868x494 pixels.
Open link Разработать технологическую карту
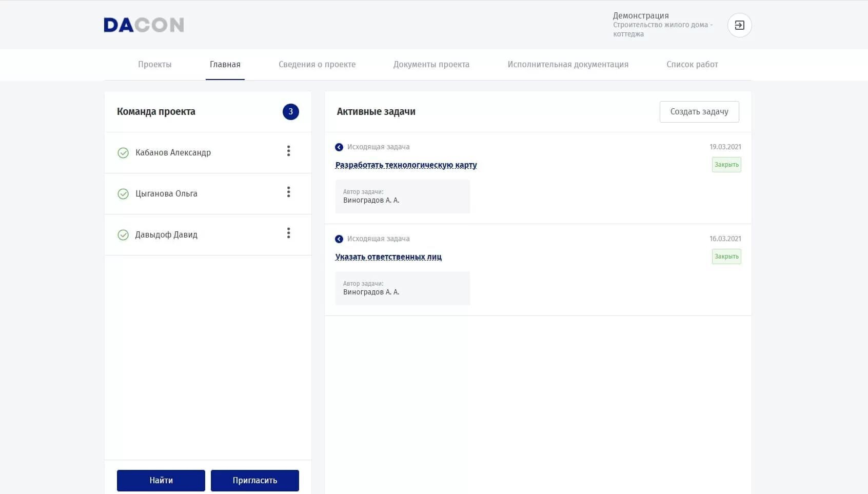pyautogui.click(x=406, y=165)
